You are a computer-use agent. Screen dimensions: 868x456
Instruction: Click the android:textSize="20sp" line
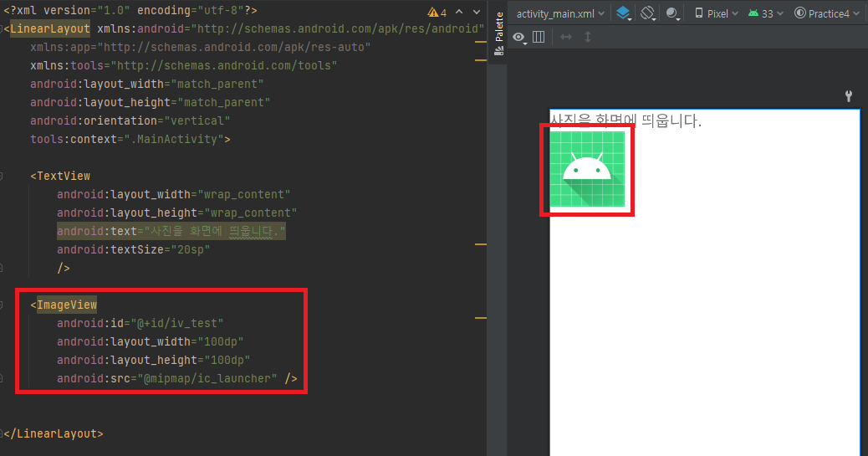tap(134, 250)
